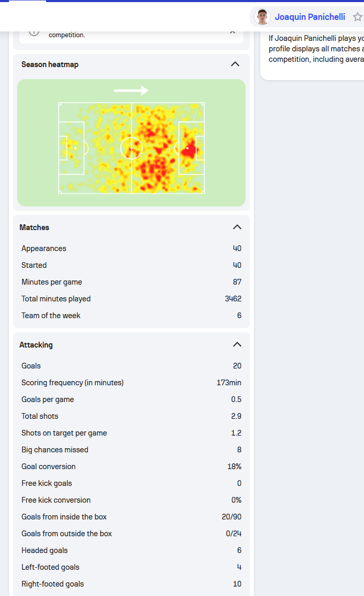The width and height of the screenshot is (364, 596).
Task: Click the Team of the week row
Action: click(131, 316)
